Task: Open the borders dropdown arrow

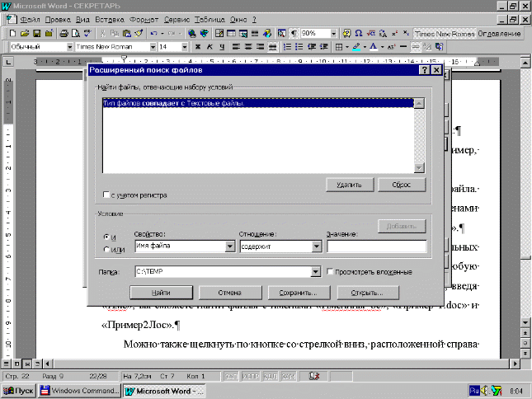Action: (346, 47)
